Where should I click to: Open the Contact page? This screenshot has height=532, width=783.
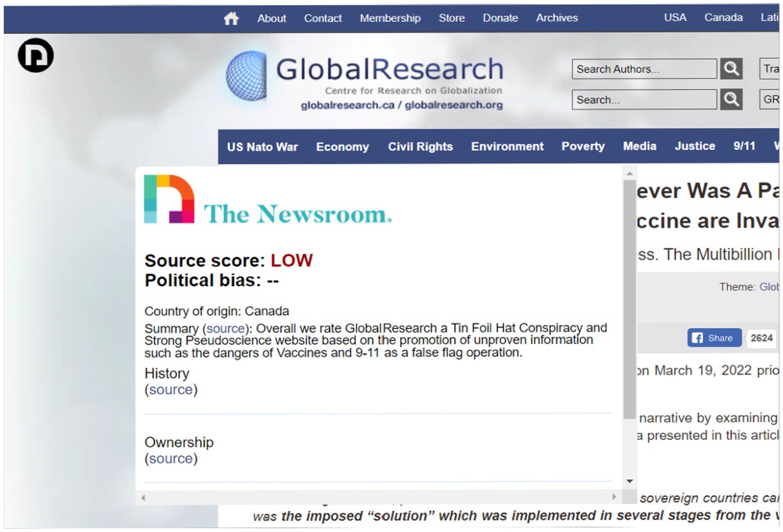click(323, 18)
